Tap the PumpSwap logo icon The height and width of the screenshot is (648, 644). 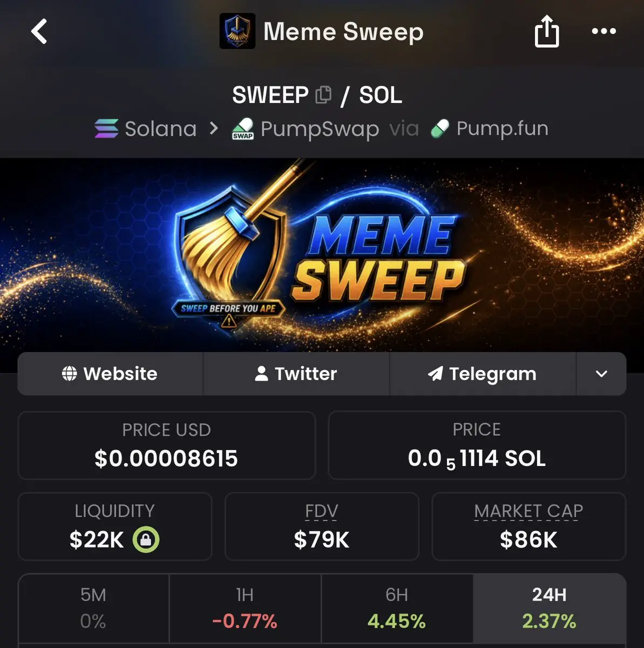[x=243, y=129]
